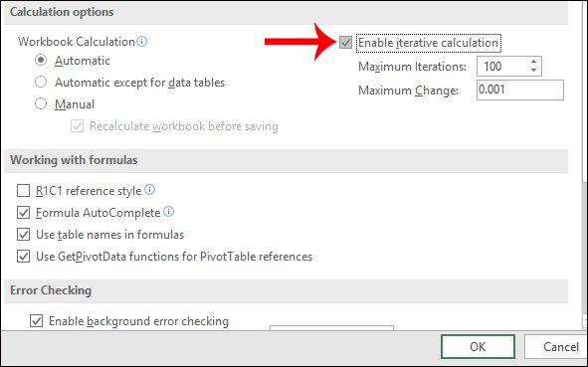
Task: Uncheck Use table names in formulas
Action: [x=23, y=235]
